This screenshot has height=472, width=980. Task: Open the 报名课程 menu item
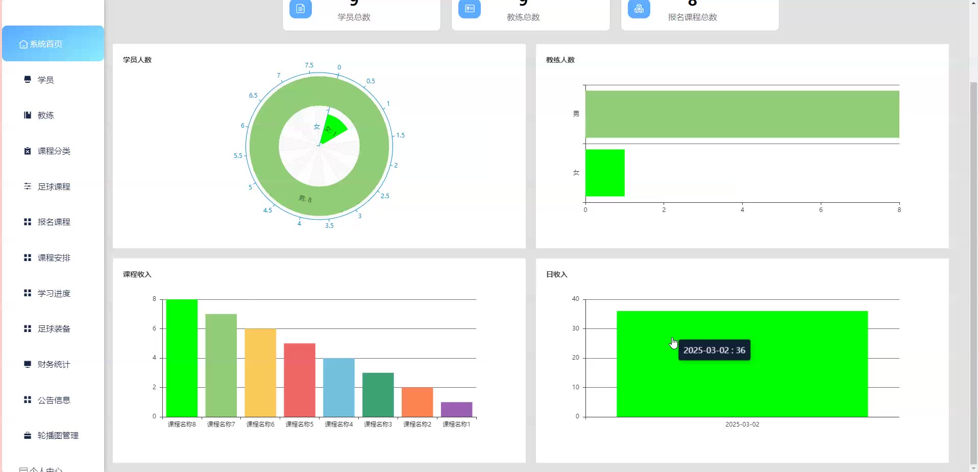(53, 222)
